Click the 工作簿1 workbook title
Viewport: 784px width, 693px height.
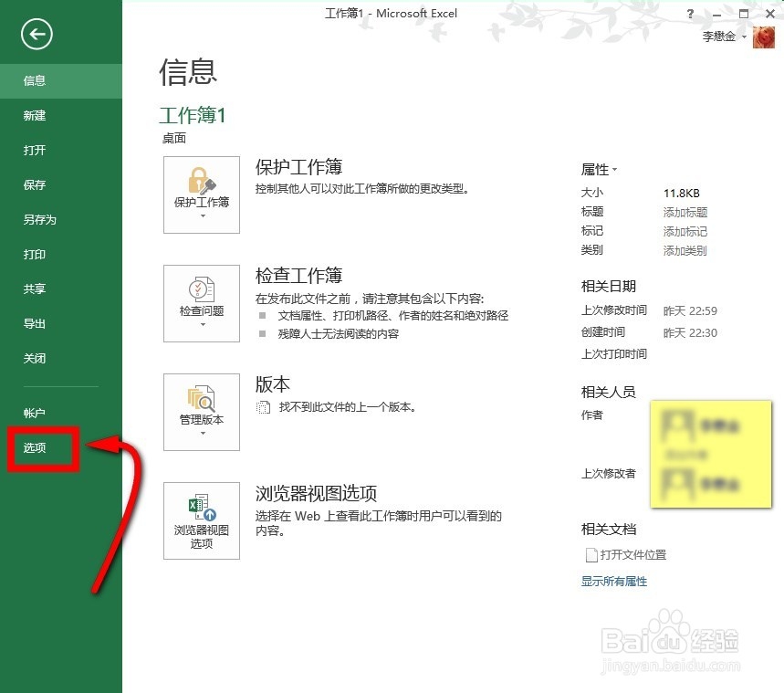193,115
